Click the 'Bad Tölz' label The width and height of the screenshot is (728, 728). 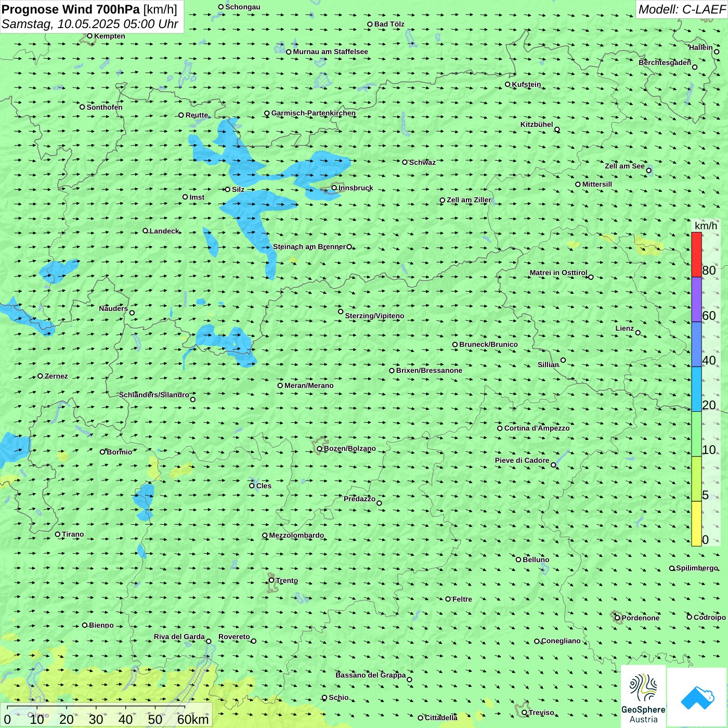389,24
